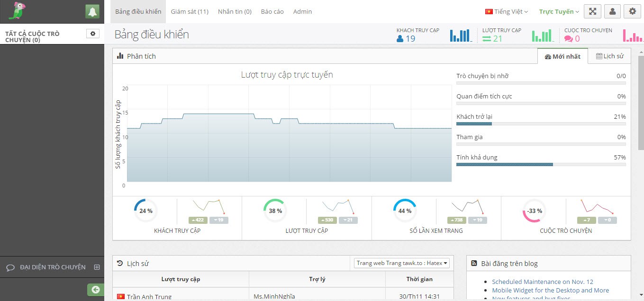Open the green bell notifications
Screen dimensions: 644x301
(x=92, y=12)
